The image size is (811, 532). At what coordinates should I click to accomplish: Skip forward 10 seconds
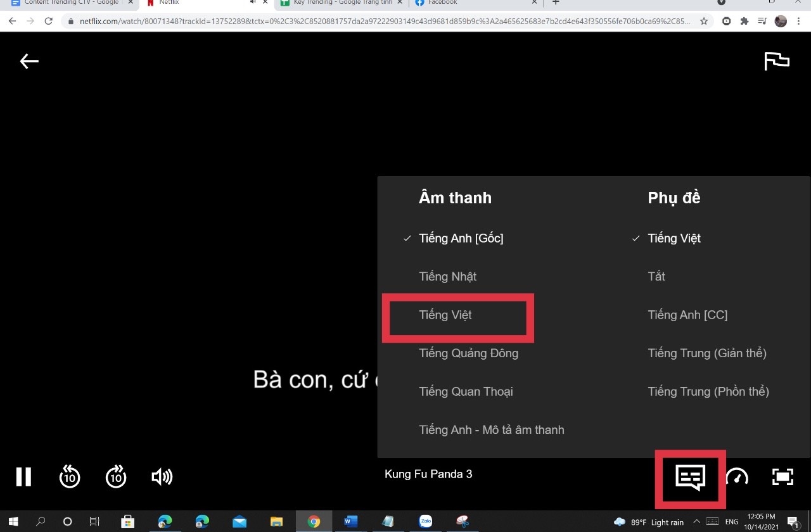click(116, 476)
